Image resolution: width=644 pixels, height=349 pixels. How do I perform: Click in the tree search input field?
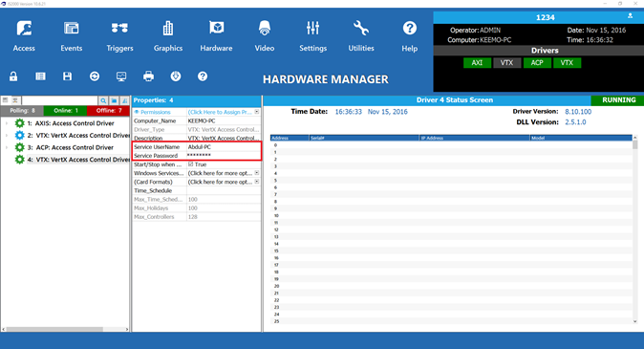pyautogui.click(x=59, y=100)
